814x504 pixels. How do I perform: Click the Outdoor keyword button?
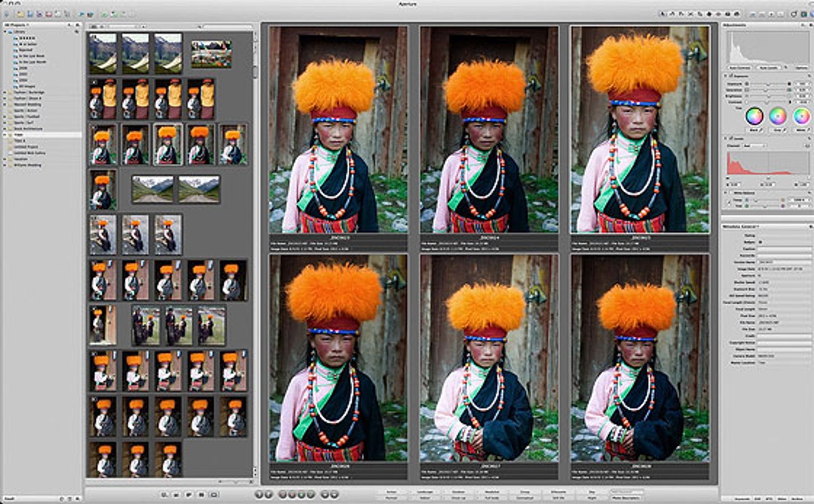tap(458, 492)
